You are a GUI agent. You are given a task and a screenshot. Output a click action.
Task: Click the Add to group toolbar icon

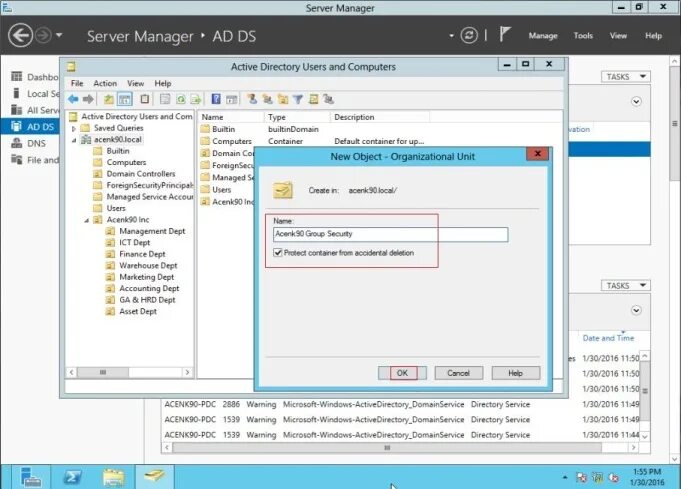(x=328, y=99)
